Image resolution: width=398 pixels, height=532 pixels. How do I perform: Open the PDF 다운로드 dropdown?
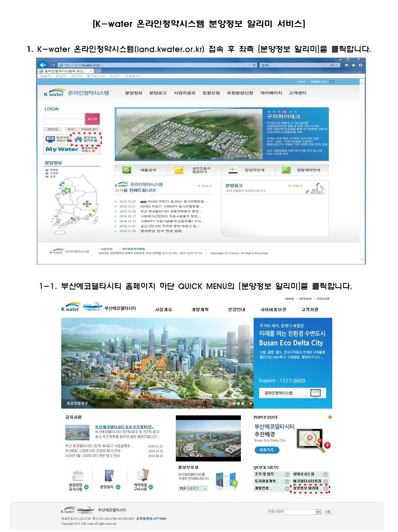pos(193,488)
